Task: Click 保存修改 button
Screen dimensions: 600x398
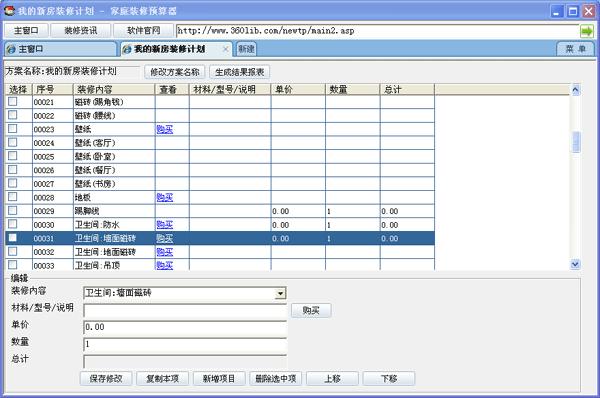Action: [x=106, y=378]
